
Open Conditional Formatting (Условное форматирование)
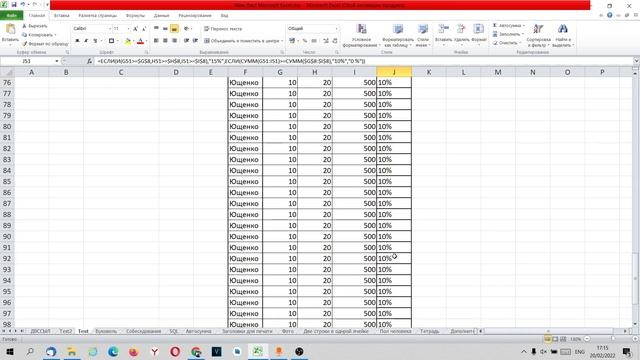361,36
